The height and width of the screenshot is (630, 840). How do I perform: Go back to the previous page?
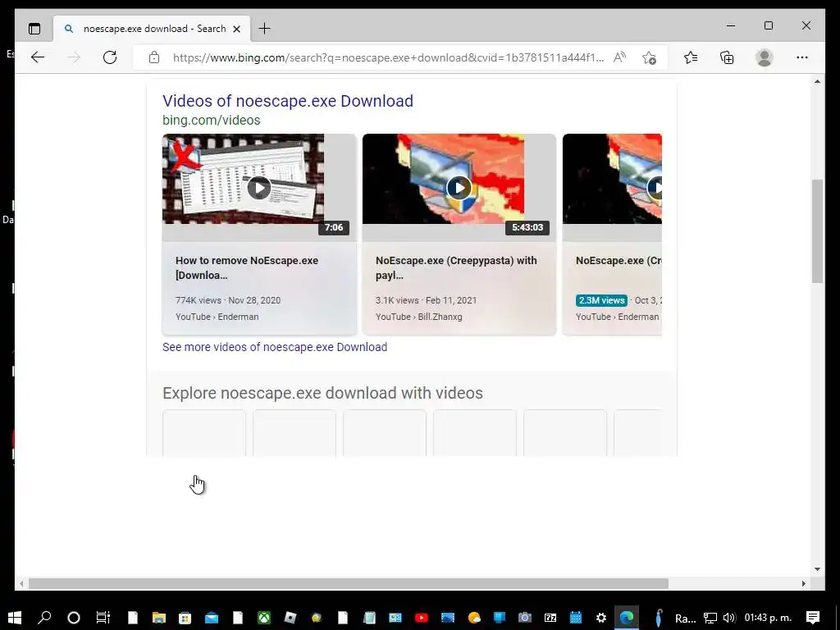(38, 57)
